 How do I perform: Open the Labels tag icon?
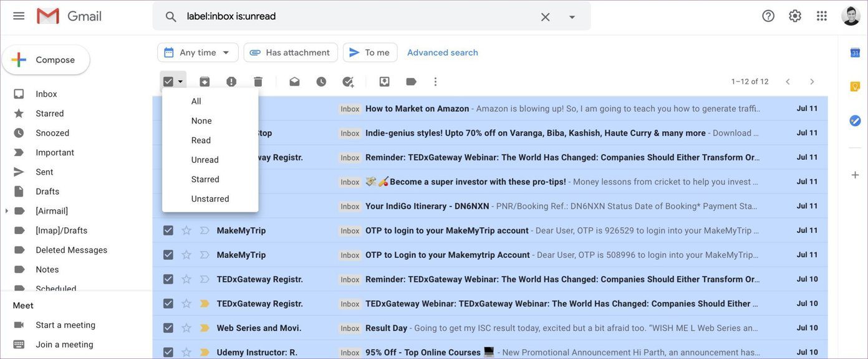click(x=411, y=82)
